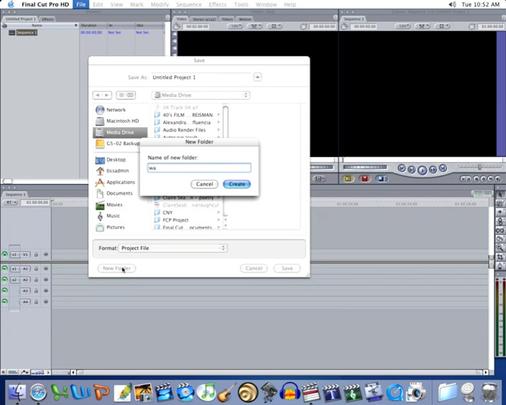Switch to Effects tab in Browser
Image resolution: width=506 pixels, height=405 pixels.
[47, 19]
